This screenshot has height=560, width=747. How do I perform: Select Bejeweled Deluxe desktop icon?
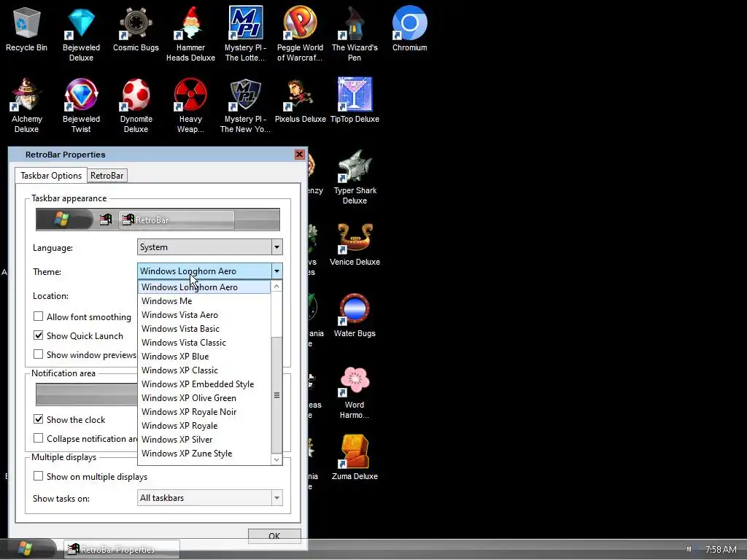pos(82,34)
